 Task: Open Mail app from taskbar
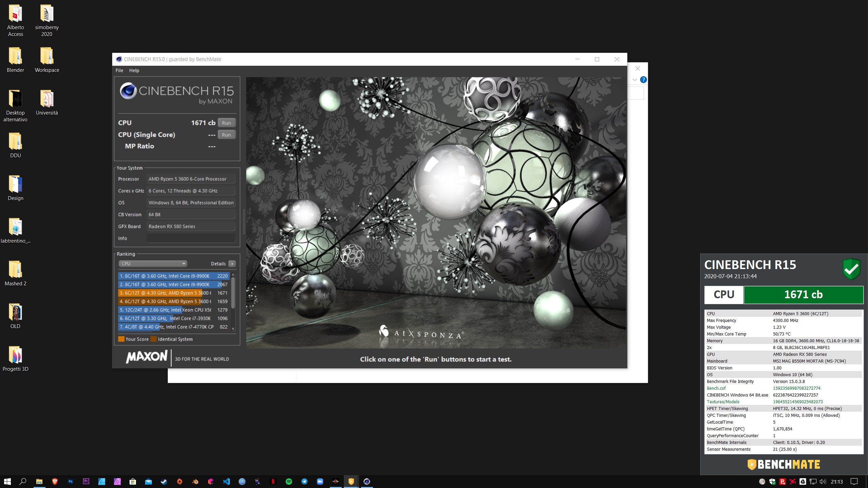[149, 481]
